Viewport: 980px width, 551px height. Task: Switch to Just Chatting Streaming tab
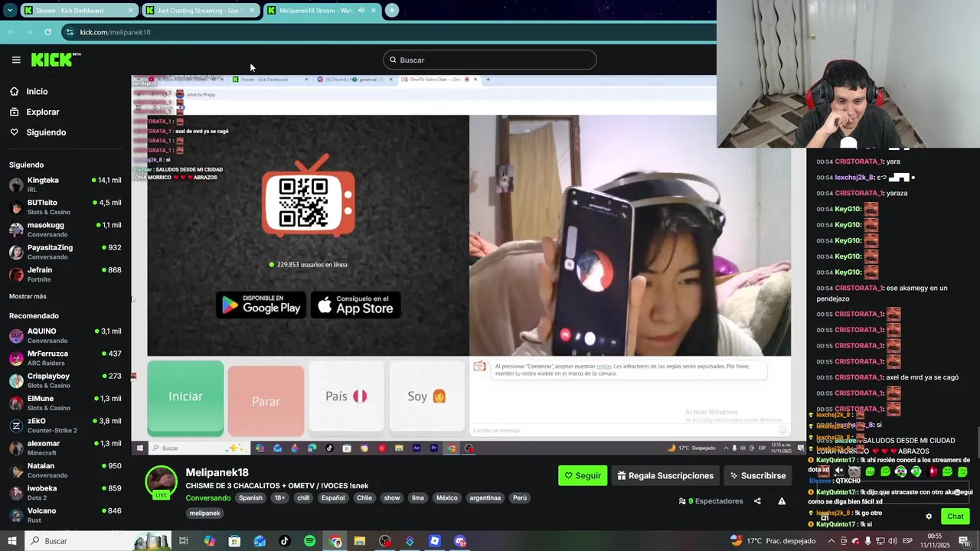[x=201, y=10]
